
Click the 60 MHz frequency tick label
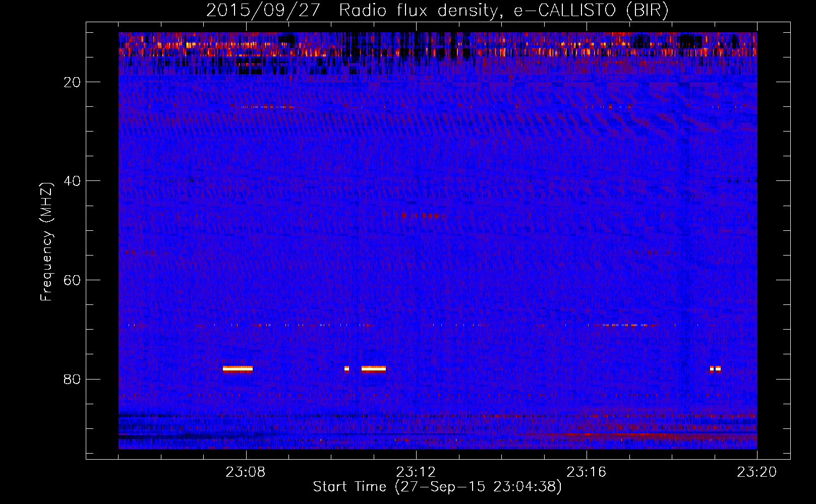point(72,280)
